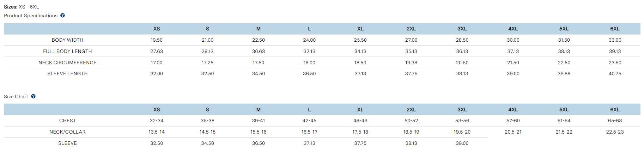Click the Sizes XS - 6XL text
This screenshot has width=644, height=153.
(22, 7)
